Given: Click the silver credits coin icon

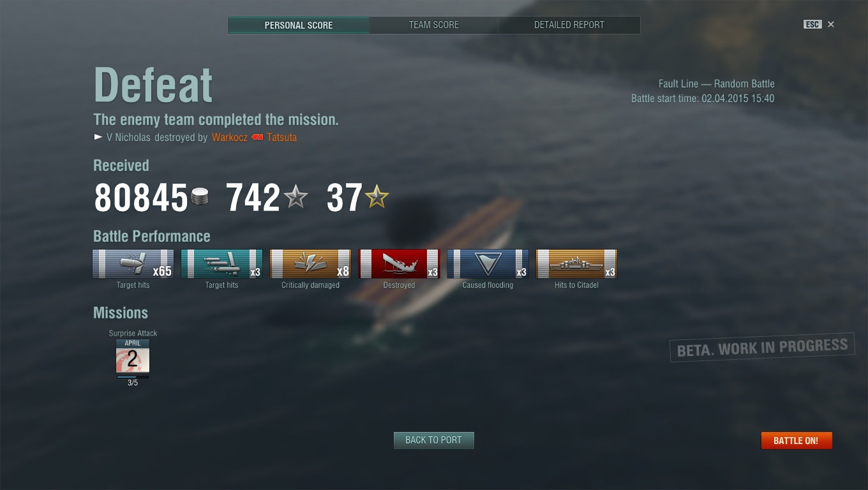Looking at the screenshot, I should click(x=200, y=197).
